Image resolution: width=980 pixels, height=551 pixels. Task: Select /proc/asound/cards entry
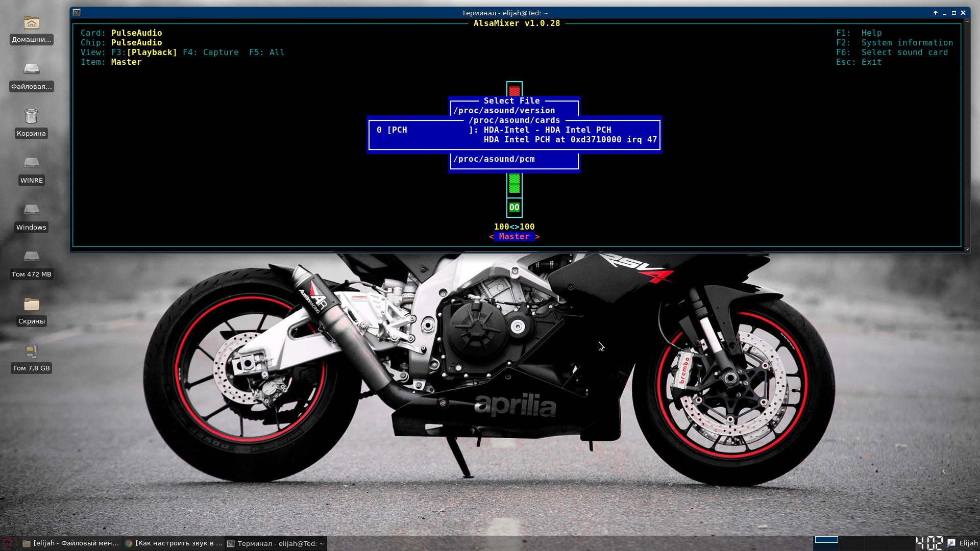pyautogui.click(x=514, y=120)
